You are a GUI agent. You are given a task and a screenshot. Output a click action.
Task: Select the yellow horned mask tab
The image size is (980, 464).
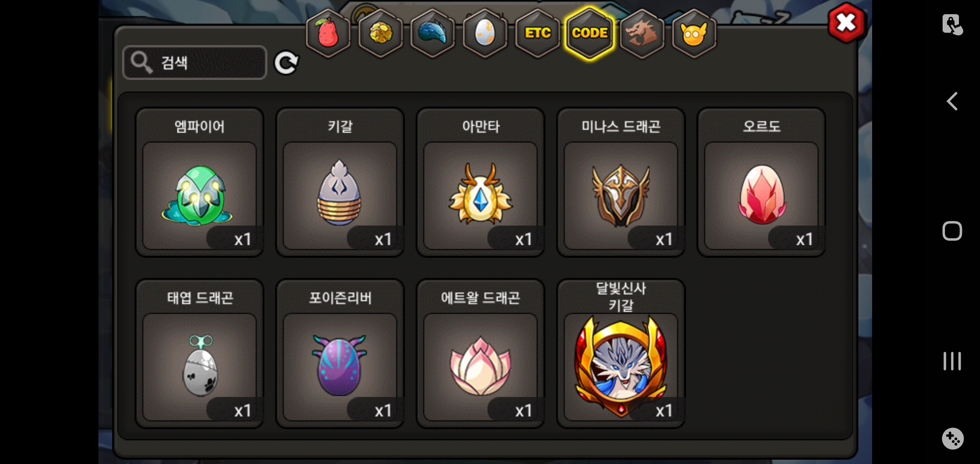coord(694,33)
